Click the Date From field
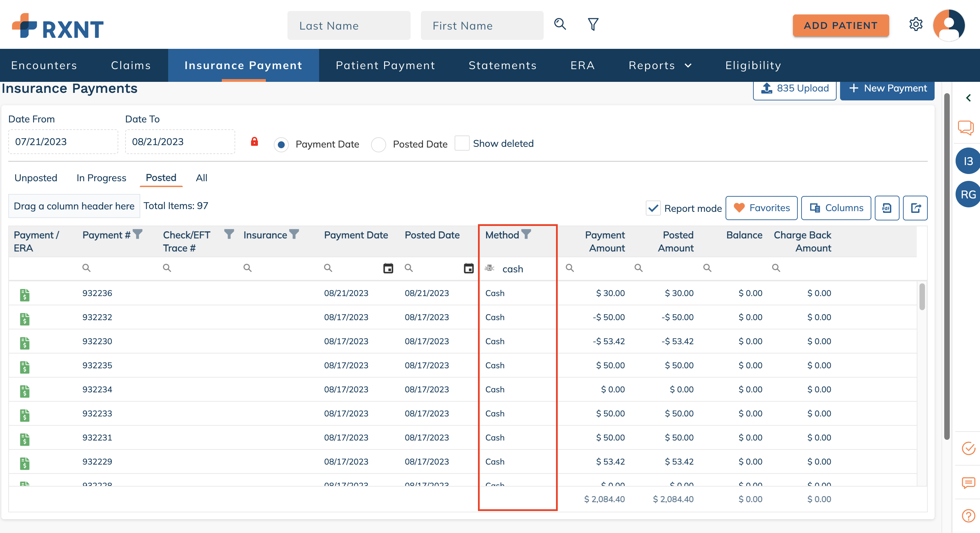This screenshot has width=980, height=533. click(x=63, y=142)
